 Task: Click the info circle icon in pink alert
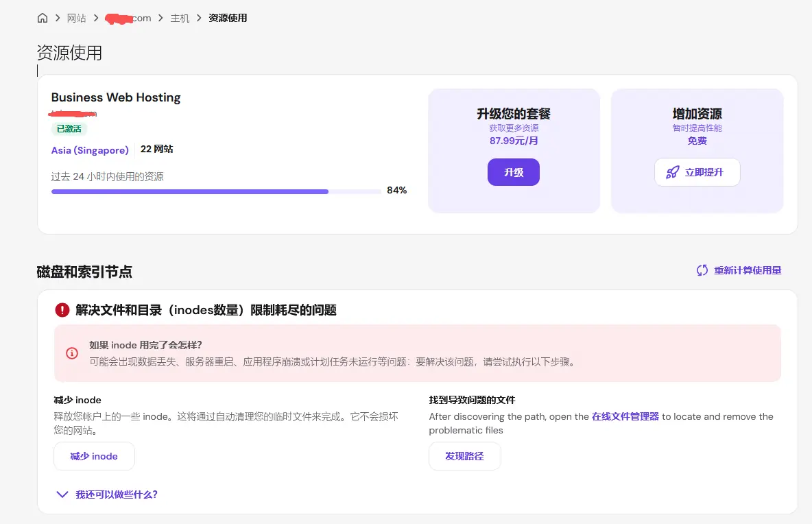click(72, 353)
